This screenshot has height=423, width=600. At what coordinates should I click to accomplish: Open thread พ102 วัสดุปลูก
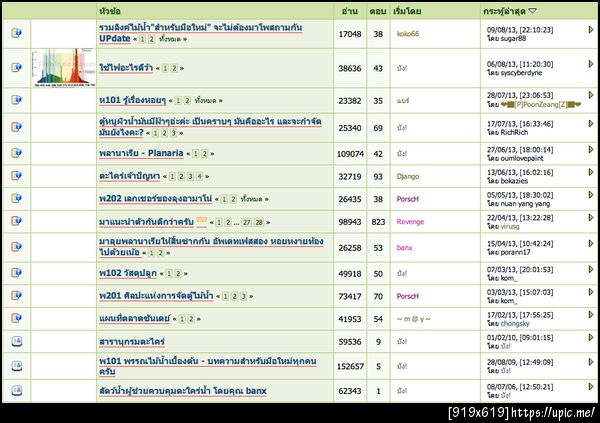pos(128,273)
